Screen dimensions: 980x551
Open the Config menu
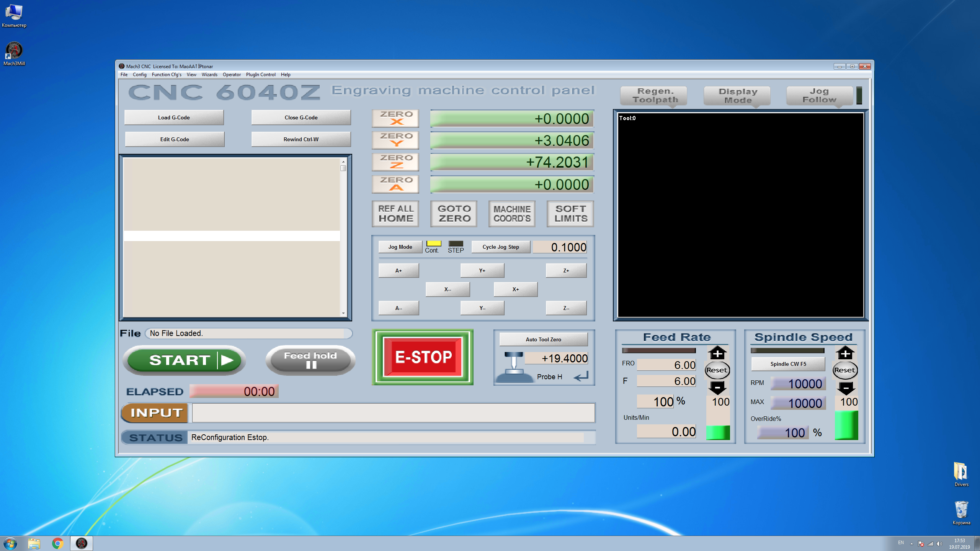(139, 75)
